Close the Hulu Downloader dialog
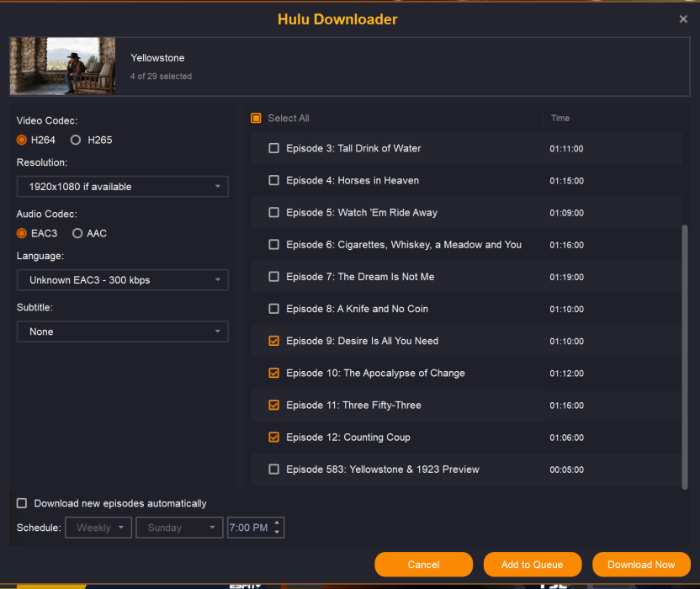 pyautogui.click(x=683, y=19)
